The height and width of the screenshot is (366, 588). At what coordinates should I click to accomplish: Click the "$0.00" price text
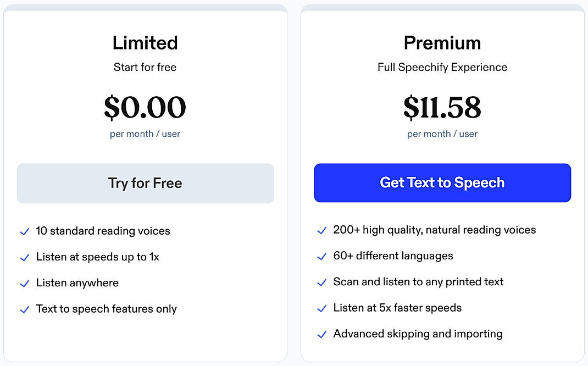coord(145,108)
